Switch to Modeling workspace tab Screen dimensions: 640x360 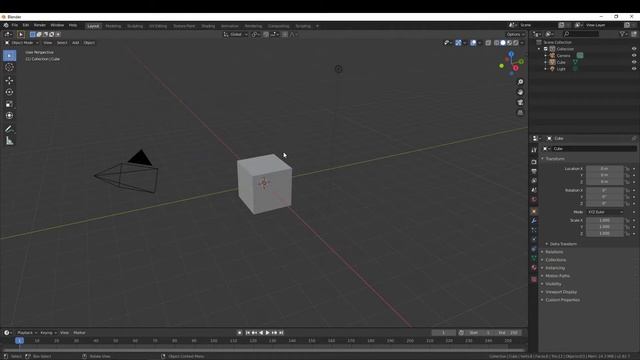[x=113, y=26]
